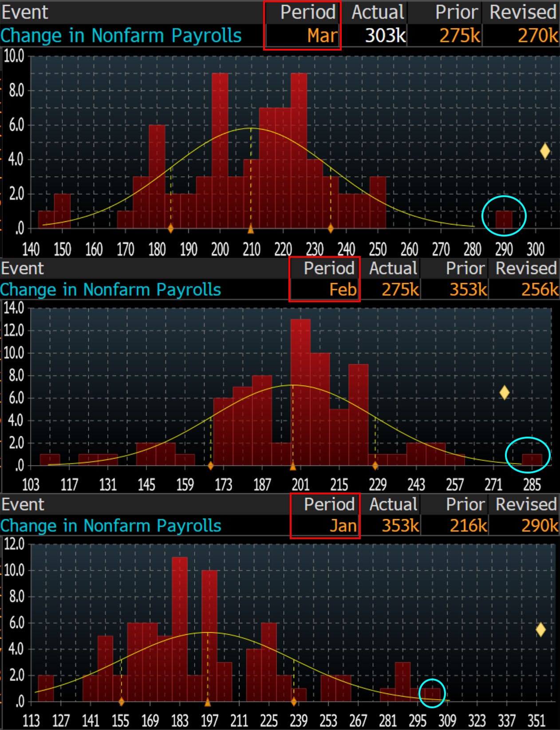The width and height of the screenshot is (560, 730).
Task: Click the 275k prior value in Mar row
Action: point(460,36)
